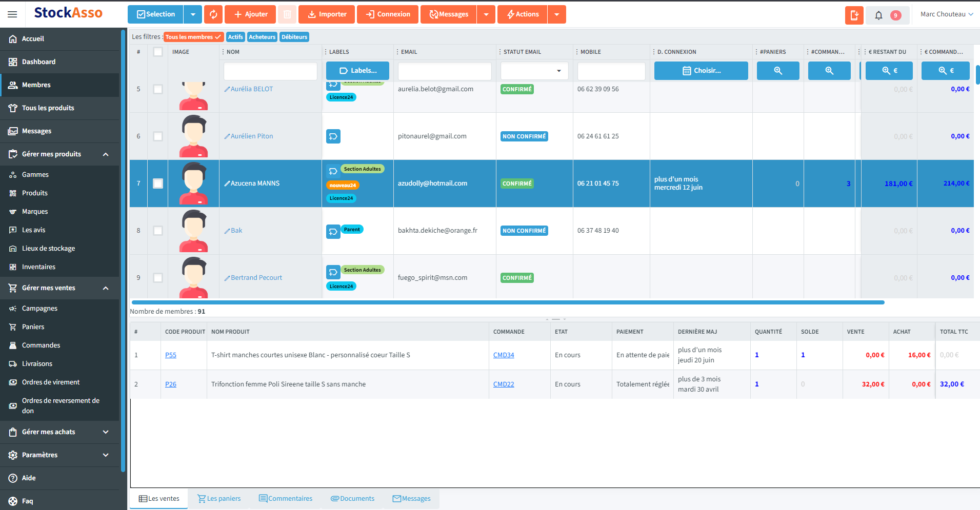Click the Faq sidebar icon

(13, 501)
